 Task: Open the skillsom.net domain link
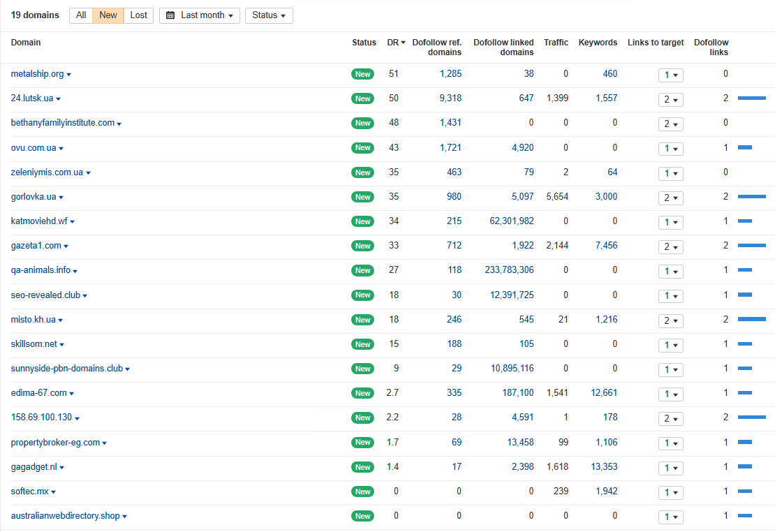34,343
